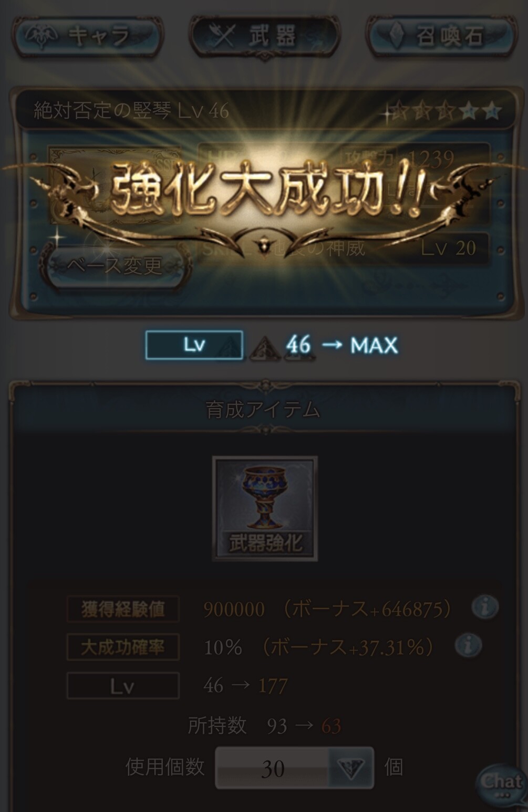Viewport: 528px width, 812px height.
Task: Tap the Lv box above 育成アイテム
Action: [194, 345]
